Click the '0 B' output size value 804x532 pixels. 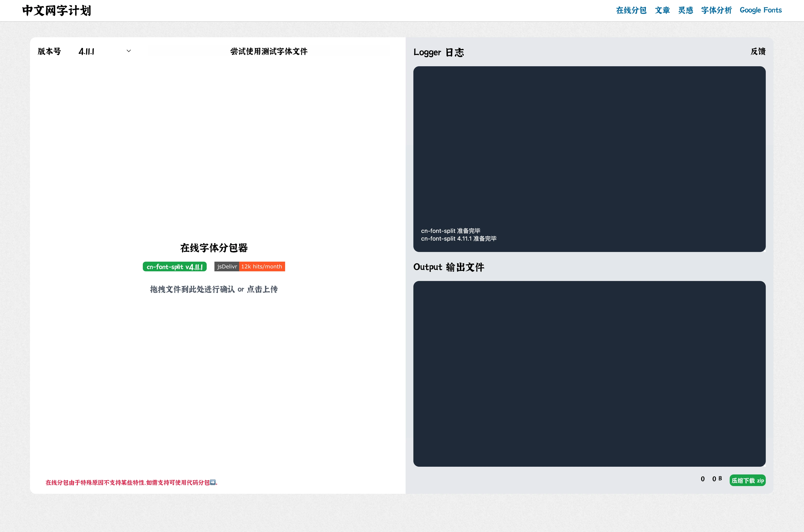717,479
